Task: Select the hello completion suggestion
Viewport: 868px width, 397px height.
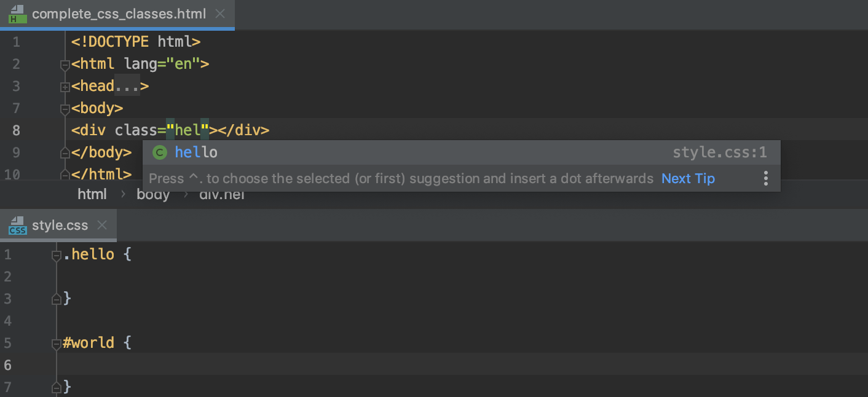Action: point(196,152)
